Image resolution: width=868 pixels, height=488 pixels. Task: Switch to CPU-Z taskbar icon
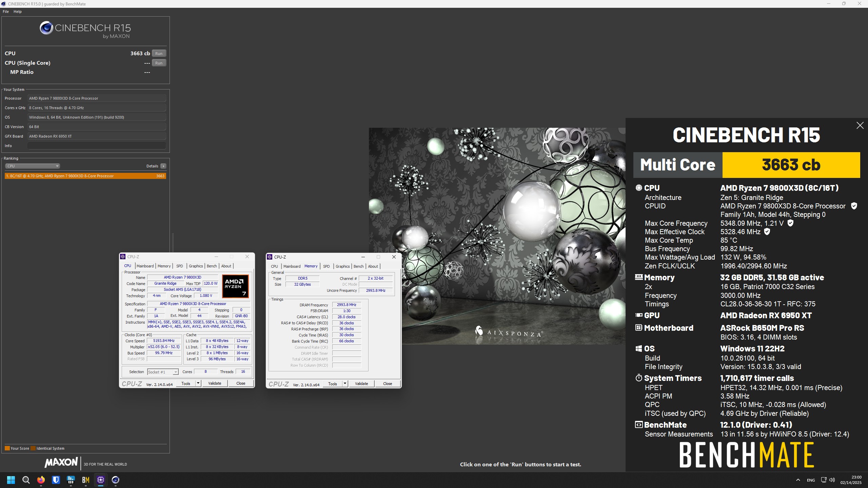click(x=101, y=480)
